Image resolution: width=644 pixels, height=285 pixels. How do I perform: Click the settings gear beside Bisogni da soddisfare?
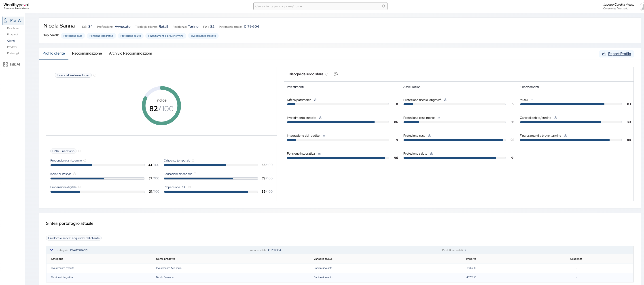335,74
